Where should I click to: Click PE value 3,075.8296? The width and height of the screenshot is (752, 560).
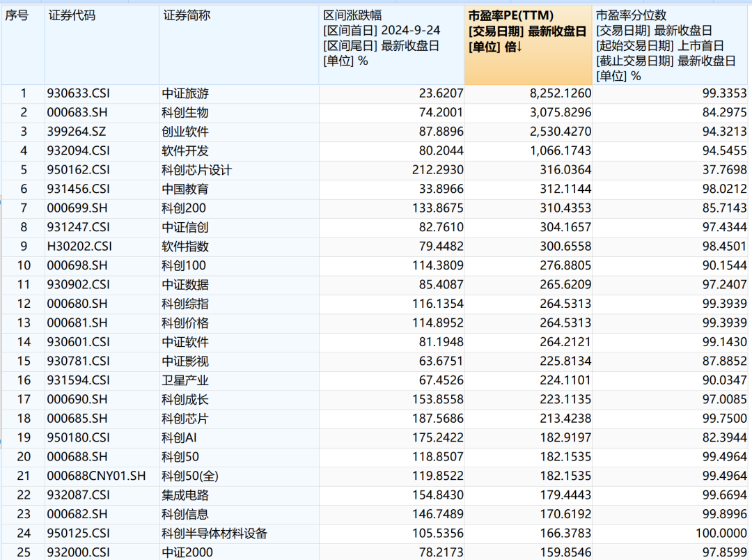click(x=560, y=113)
